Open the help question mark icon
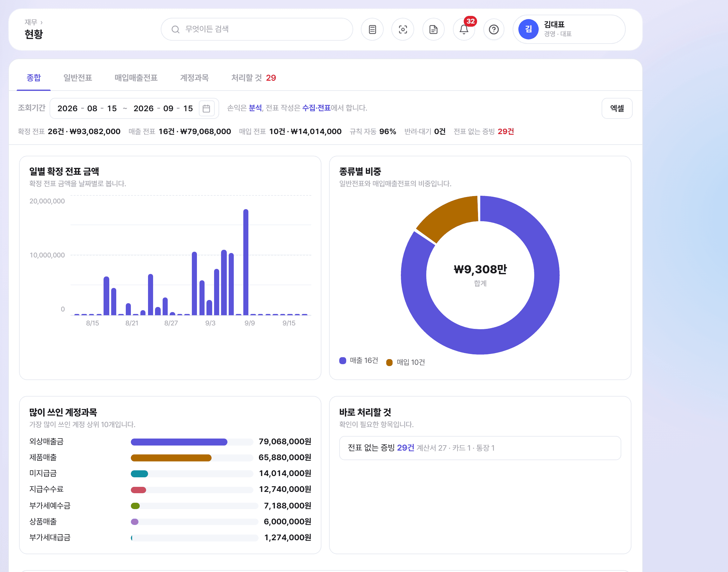728x572 pixels. pos(494,30)
